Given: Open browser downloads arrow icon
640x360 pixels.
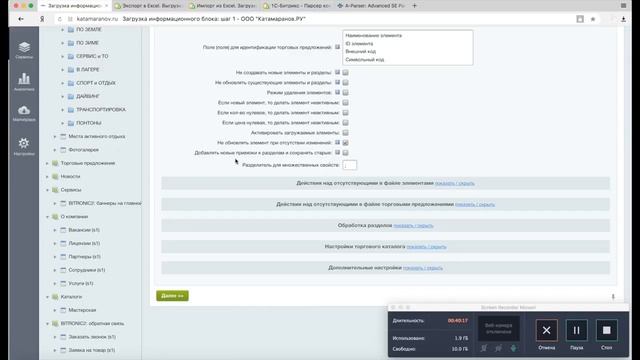Looking at the screenshot, I should tap(623, 19).
